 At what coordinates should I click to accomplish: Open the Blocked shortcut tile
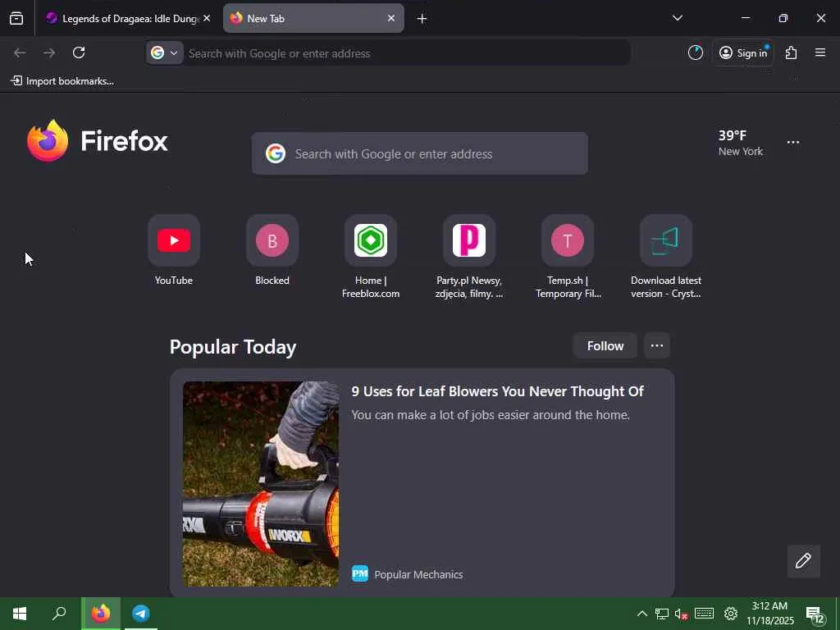pyautogui.click(x=272, y=251)
